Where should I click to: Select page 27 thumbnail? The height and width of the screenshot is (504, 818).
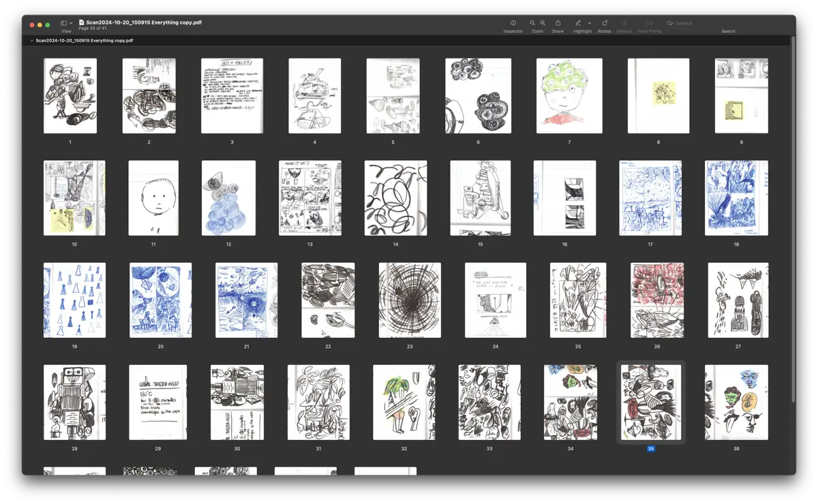pyautogui.click(x=738, y=300)
